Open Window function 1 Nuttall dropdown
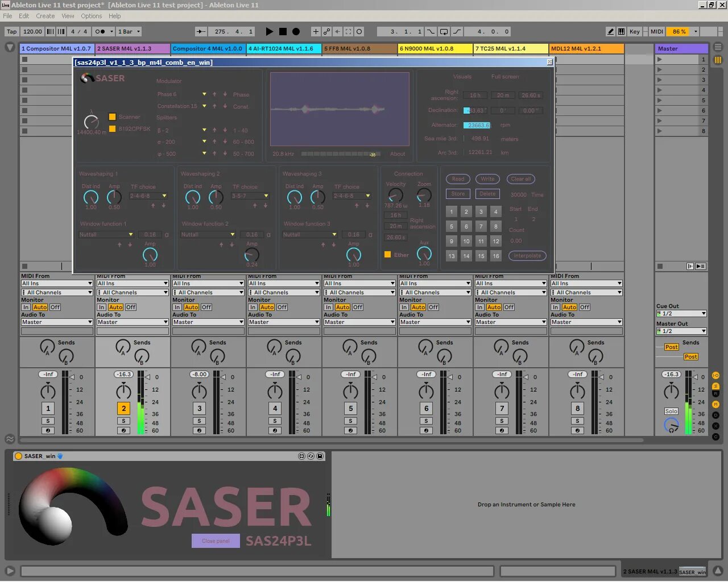 (106, 234)
